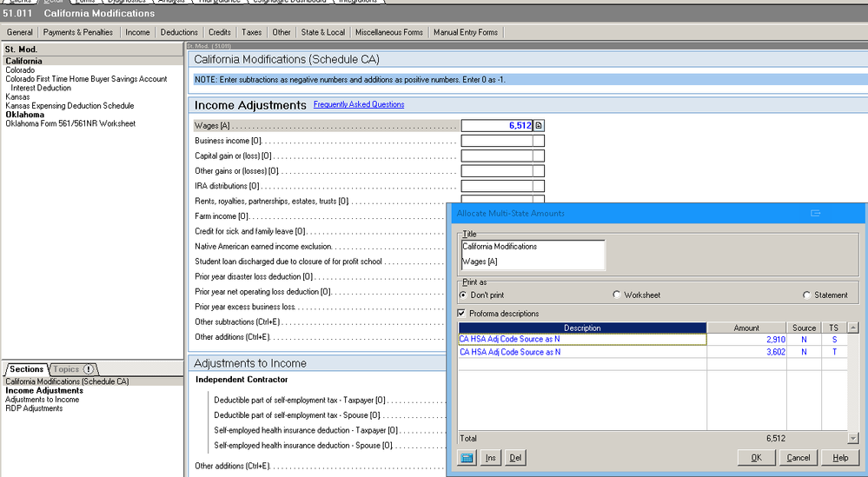The image size is (868, 477).
Task: Select first CA HSA Adj Code description row
Action: click(582, 339)
